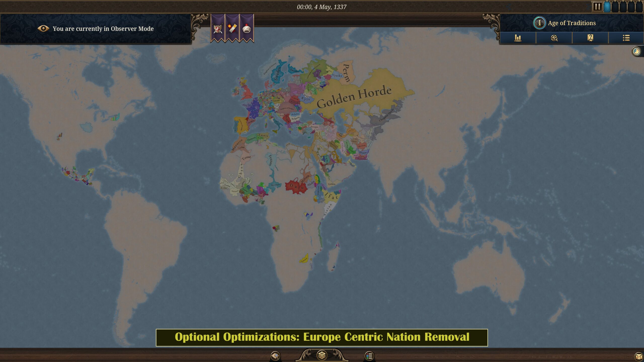The width and height of the screenshot is (644, 362).
Task: Select Perm on the map
Action: click(x=346, y=73)
